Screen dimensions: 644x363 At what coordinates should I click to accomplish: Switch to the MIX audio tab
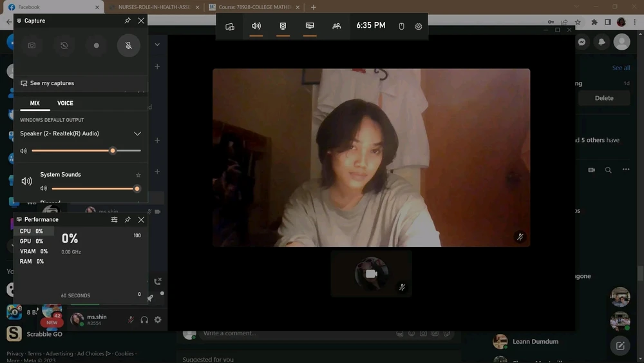35,103
